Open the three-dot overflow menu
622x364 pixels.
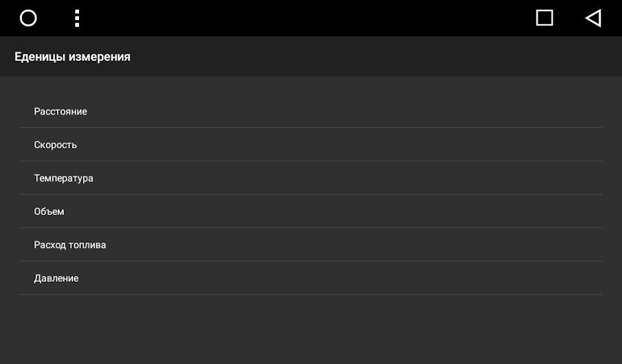pyautogui.click(x=77, y=18)
